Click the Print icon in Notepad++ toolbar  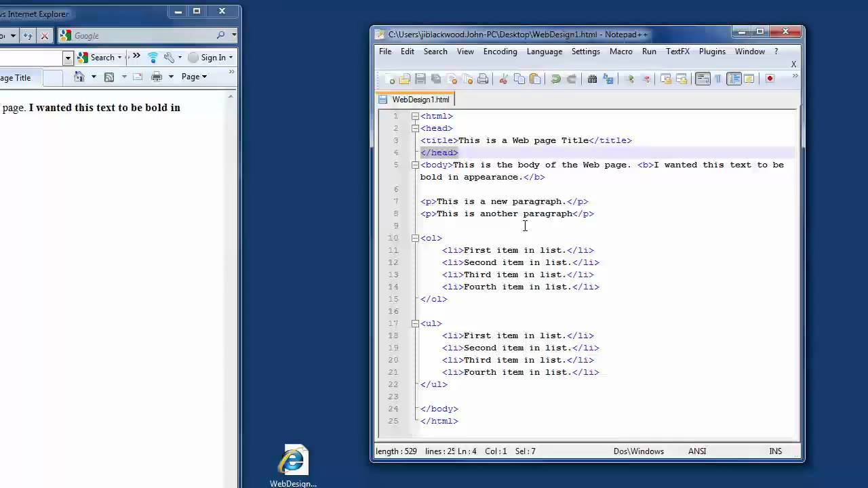(483, 79)
